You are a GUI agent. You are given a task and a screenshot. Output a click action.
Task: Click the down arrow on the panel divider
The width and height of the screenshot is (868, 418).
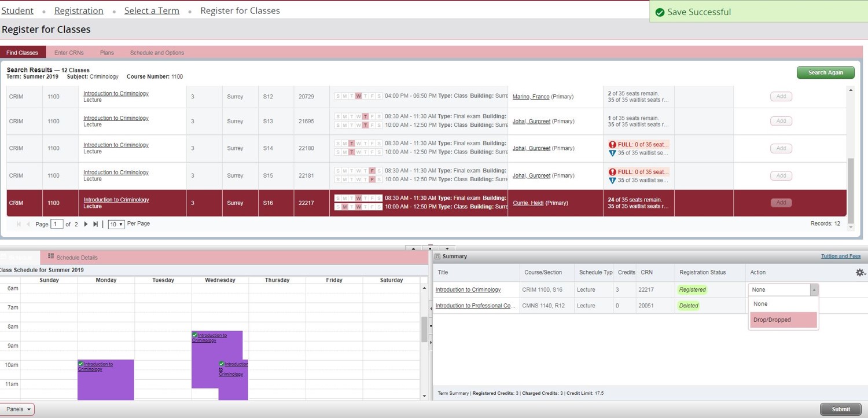point(447,248)
